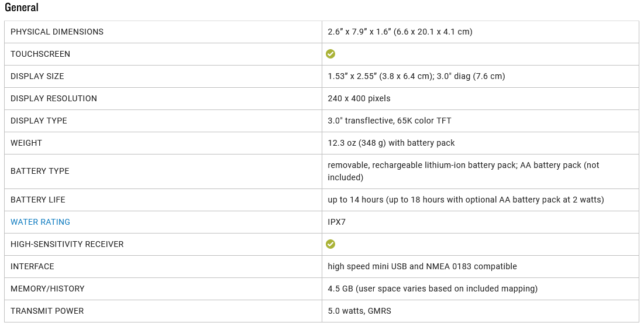Image resolution: width=644 pixels, height=326 pixels.
Task: Select the Weight value 12.3 oz
Action: pos(391,143)
